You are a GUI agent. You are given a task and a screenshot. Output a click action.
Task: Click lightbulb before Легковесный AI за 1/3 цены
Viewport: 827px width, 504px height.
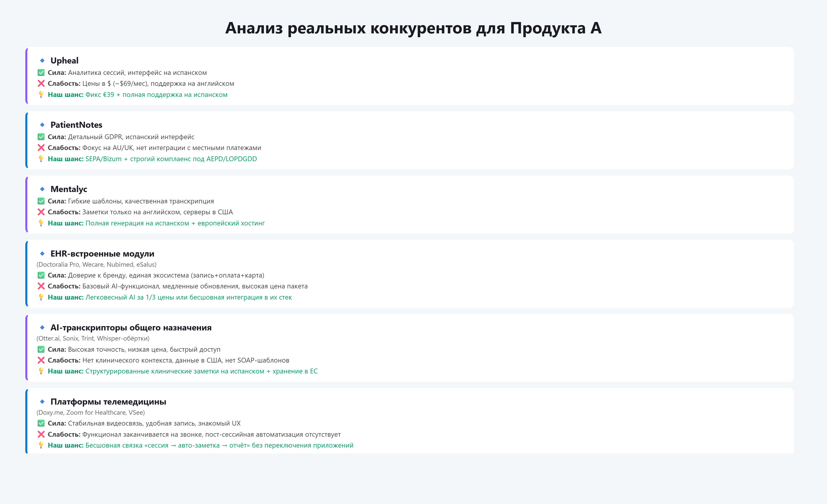point(41,297)
